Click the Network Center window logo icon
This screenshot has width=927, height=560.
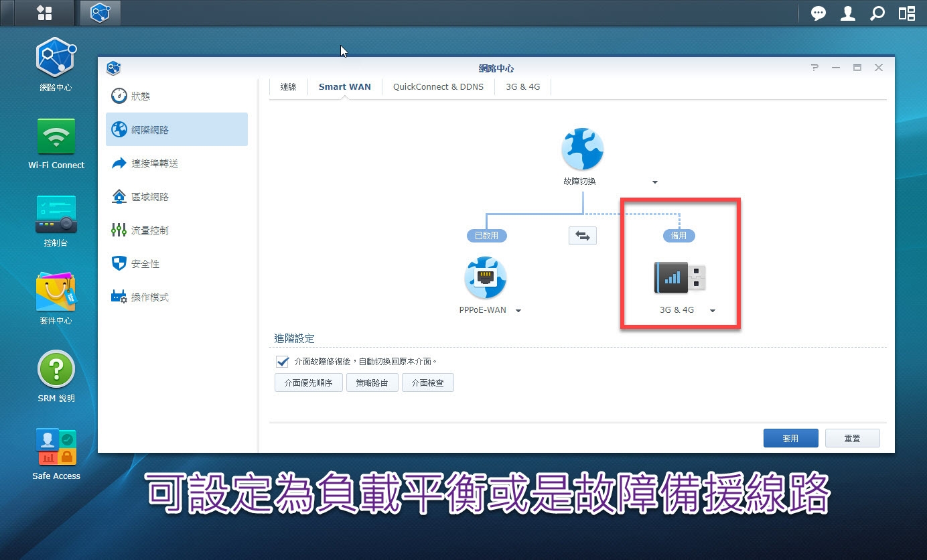pyautogui.click(x=113, y=68)
